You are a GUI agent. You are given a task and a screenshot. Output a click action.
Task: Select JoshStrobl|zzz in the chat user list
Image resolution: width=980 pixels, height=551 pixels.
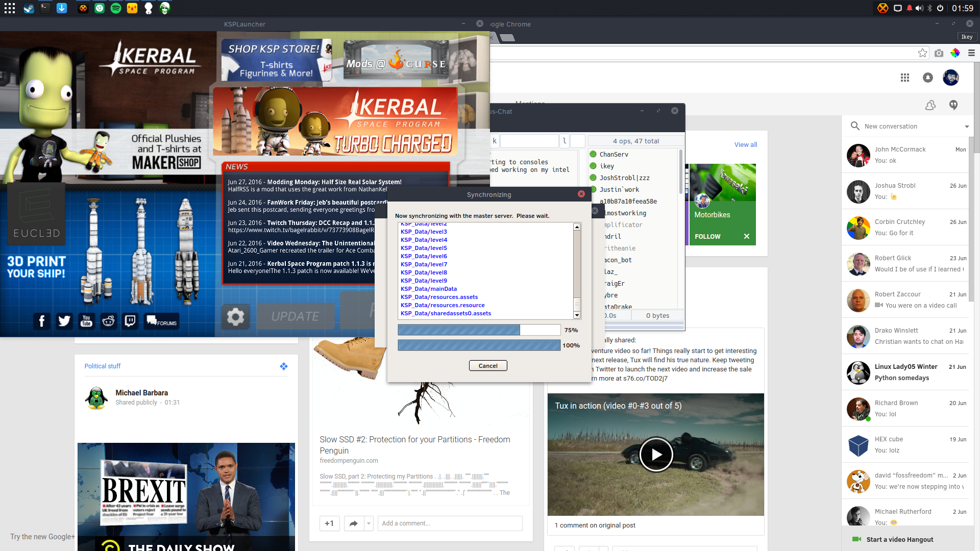tap(625, 178)
